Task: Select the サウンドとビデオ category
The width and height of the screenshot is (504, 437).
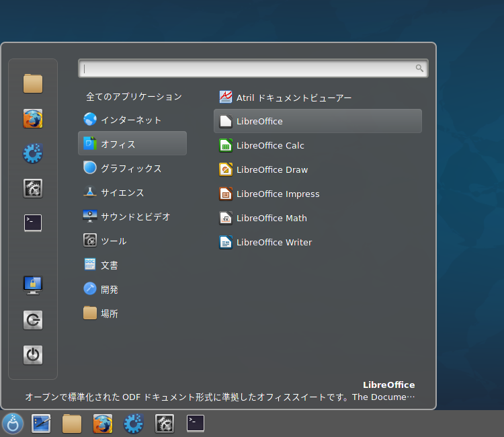Action: 132,216
